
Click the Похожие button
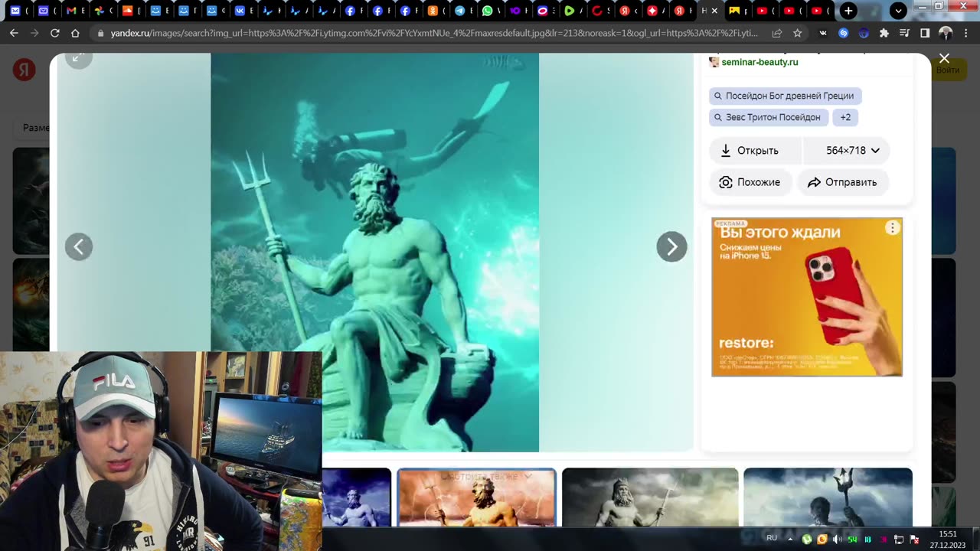(x=750, y=182)
